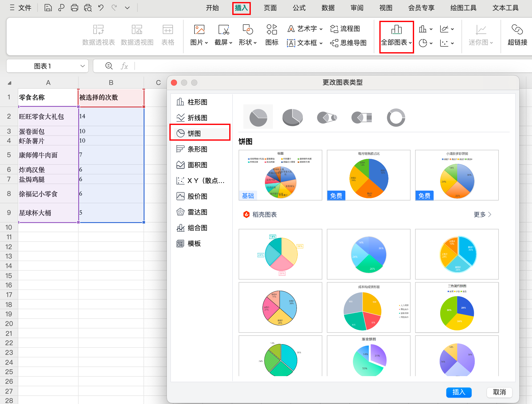Screen dimensions: 532x404
Task: Select 雷达图 in the chart type list
Action: click(x=197, y=212)
